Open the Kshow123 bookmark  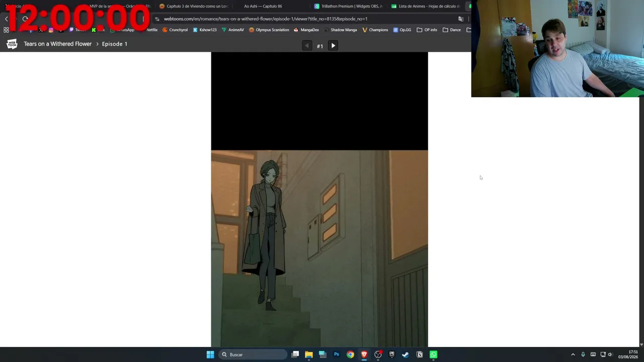pyautogui.click(x=205, y=30)
